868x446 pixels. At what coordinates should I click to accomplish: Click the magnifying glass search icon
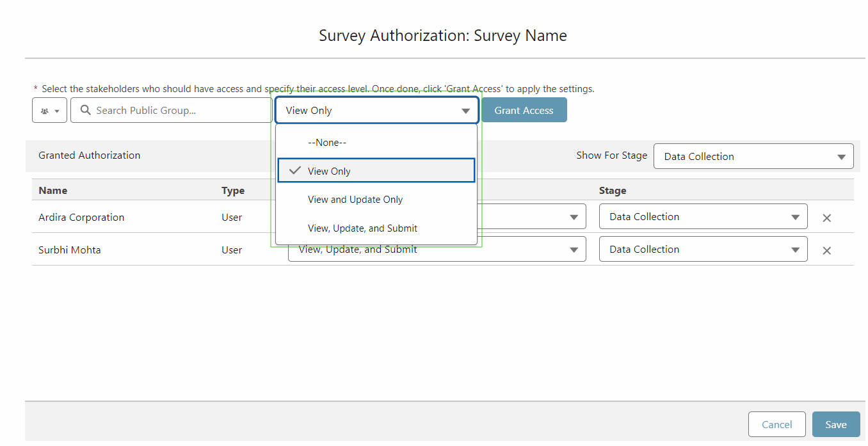pos(86,110)
